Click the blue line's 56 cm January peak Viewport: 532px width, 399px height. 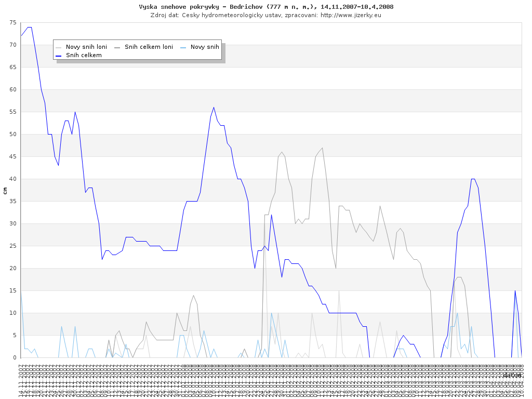coord(214,108)
